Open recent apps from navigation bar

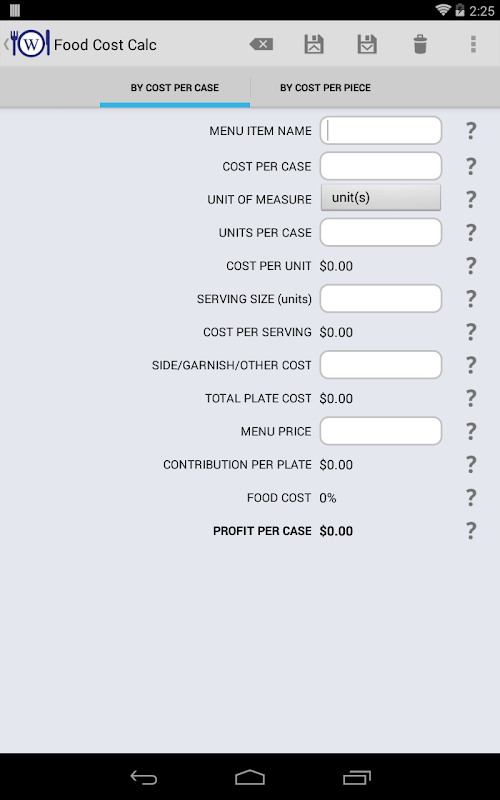(x=357, y=778)
